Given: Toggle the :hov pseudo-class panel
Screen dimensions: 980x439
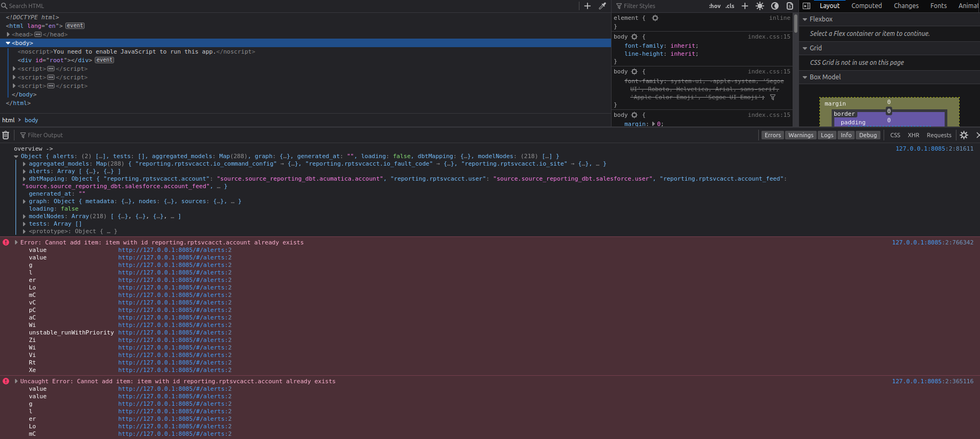Looking at the screenshot, I should (x=714, y=6).
